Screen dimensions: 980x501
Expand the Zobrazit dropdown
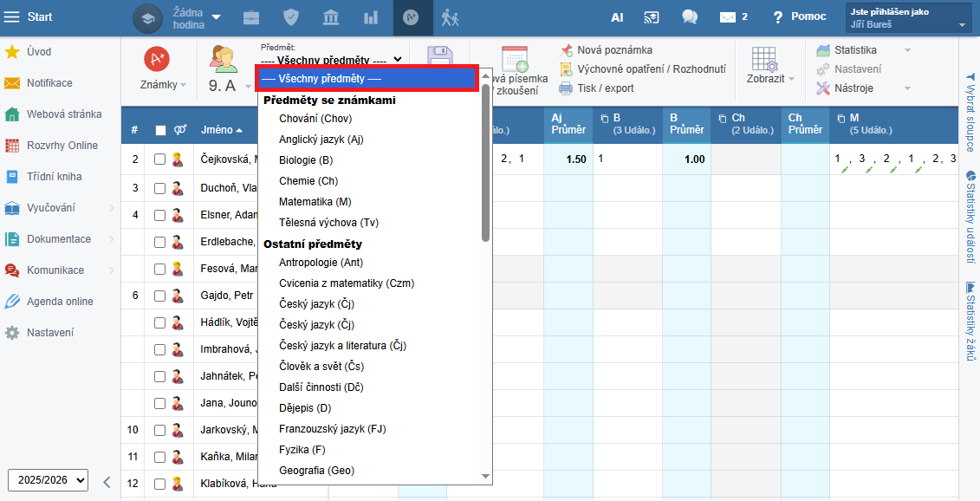(764, 79)
